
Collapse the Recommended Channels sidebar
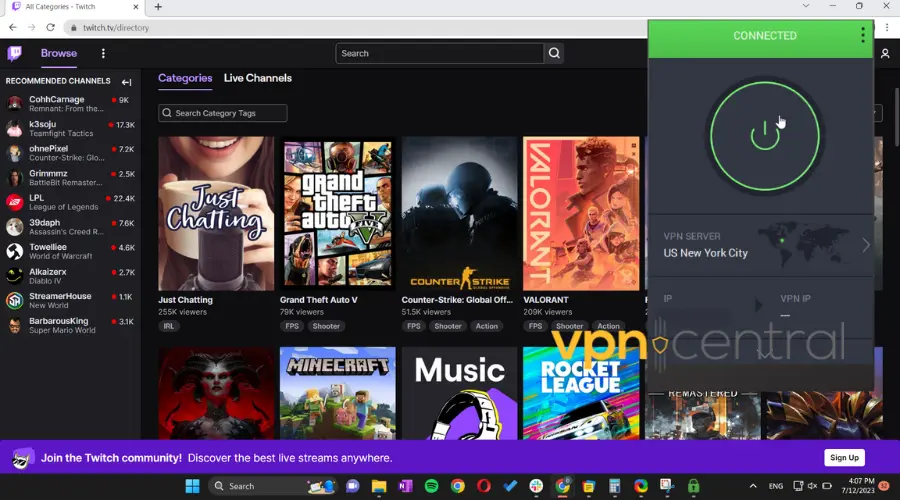pos(126,82)
